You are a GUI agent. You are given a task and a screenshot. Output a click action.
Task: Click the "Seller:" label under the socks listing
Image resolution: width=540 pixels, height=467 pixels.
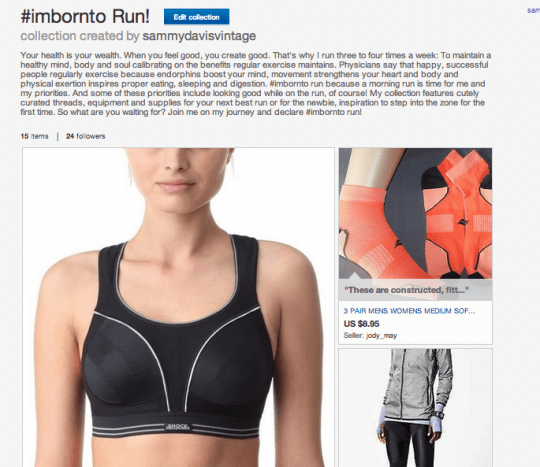[354, 335]
